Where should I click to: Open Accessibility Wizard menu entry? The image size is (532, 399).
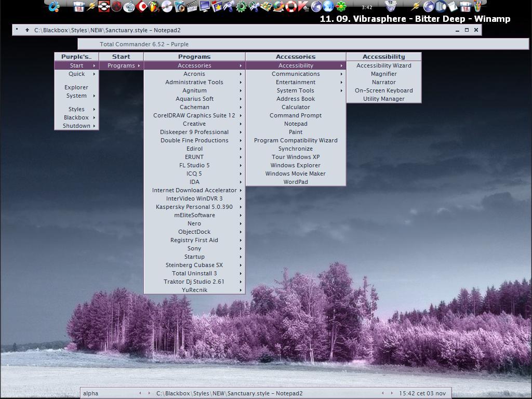click(x=384, y=65)
